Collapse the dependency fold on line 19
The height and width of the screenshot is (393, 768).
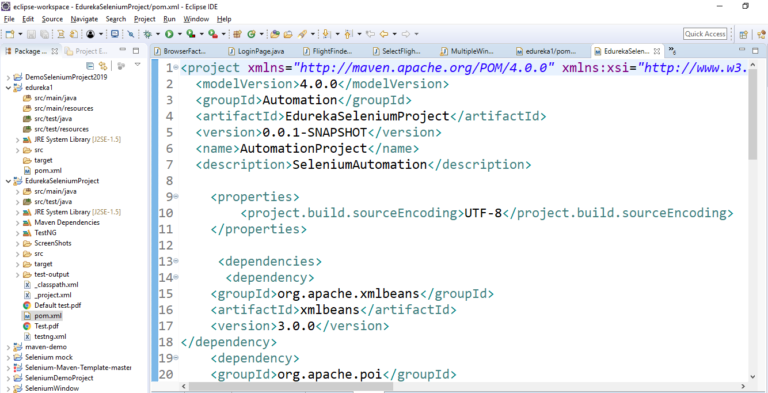click(176, 358)
